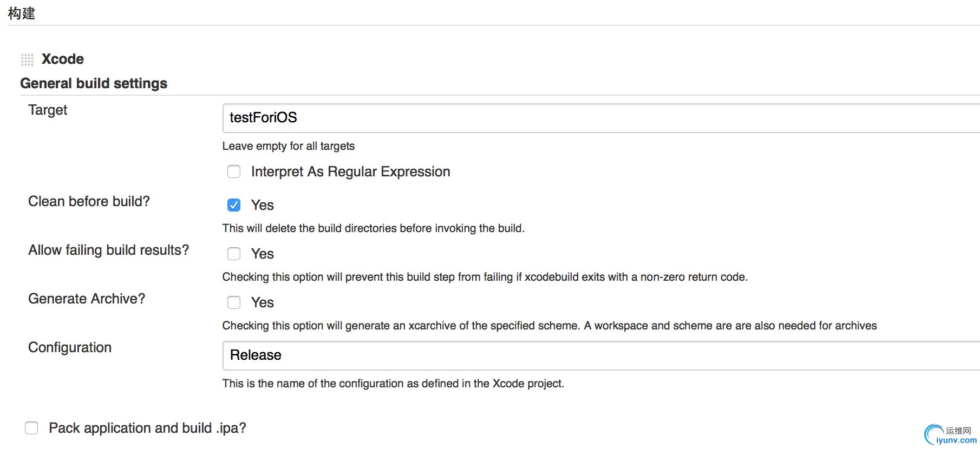Image resolution: width=980 pixels, height=449 pixels.
Task: Tick the Allow failing build results checkbox
Action: (234, 254)
